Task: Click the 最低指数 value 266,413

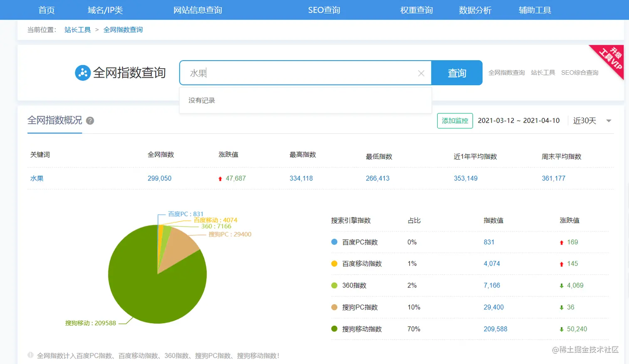Action: point(378,178)
